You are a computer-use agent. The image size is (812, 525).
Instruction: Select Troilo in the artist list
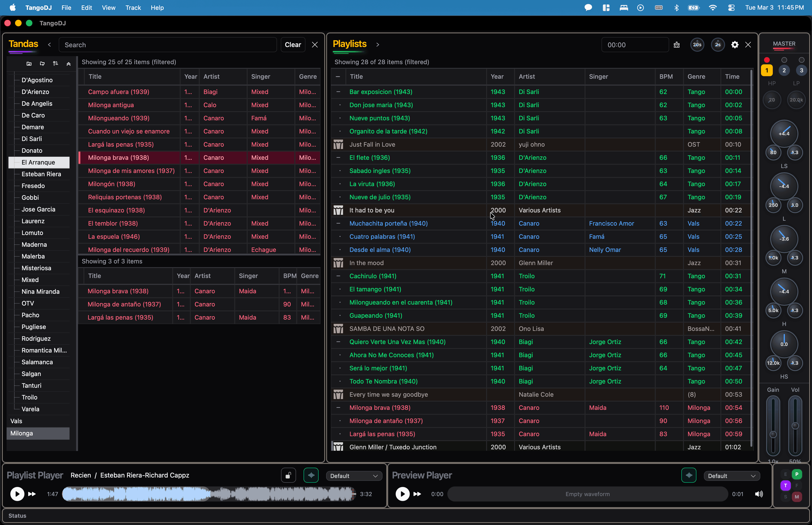30,397
